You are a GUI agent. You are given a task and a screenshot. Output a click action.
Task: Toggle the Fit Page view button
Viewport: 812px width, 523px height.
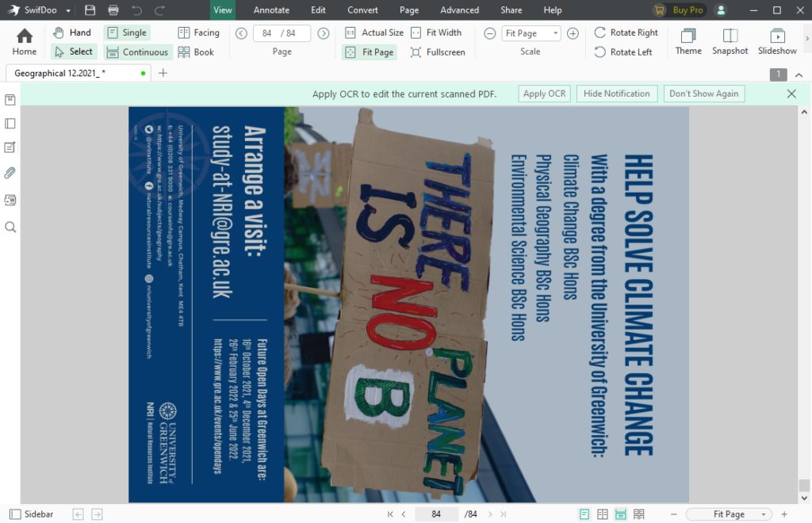(x=370, y=52)
